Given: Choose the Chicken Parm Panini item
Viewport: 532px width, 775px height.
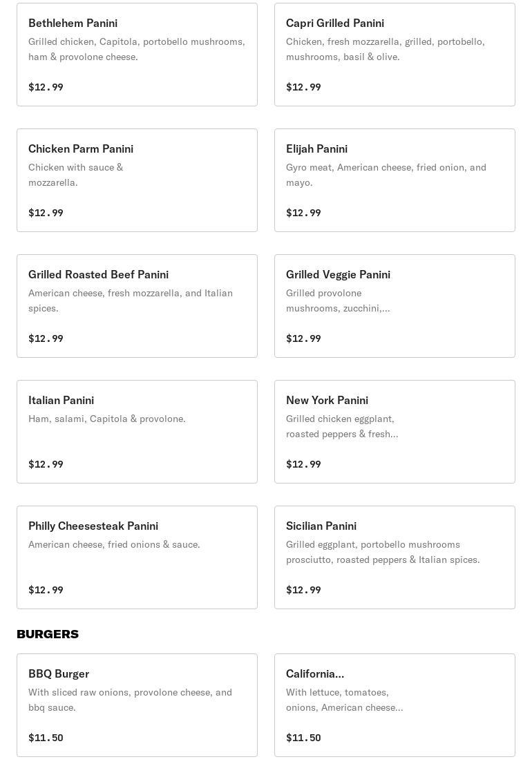Looking at the screenshot, I should coord(137,180).
